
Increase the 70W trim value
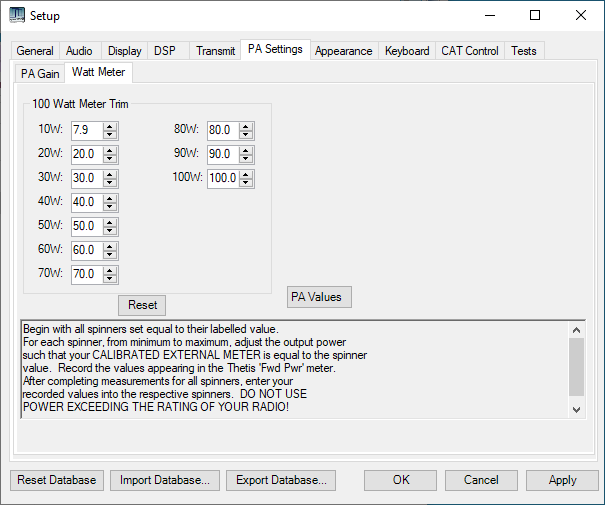(110, 270)
